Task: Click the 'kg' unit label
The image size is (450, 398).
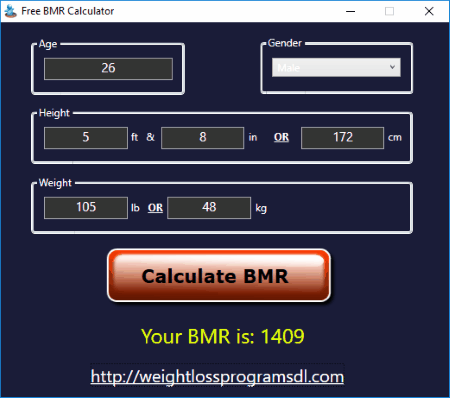Action: 261,208
